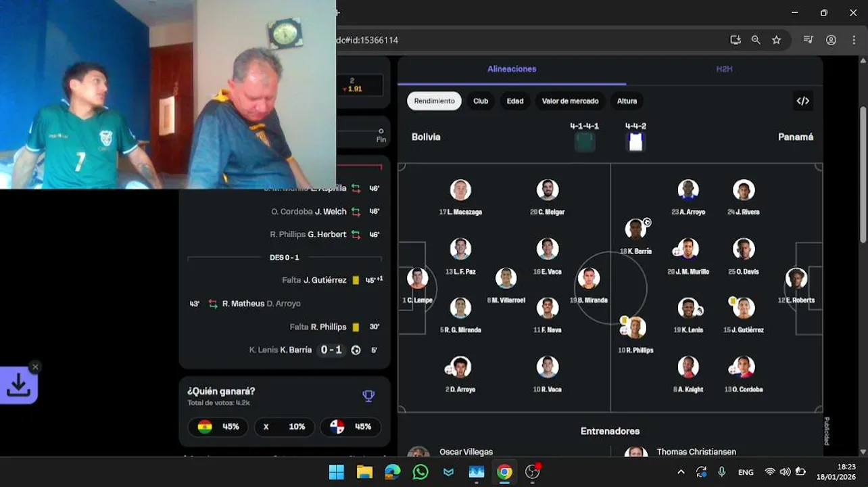
Task: Open player O. Davis avatar
Action: [x=744, y=249]
